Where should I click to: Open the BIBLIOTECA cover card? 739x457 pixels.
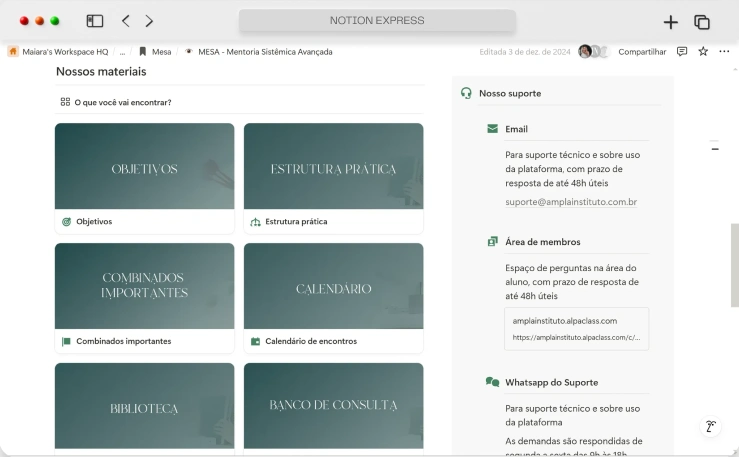point(144,405)
